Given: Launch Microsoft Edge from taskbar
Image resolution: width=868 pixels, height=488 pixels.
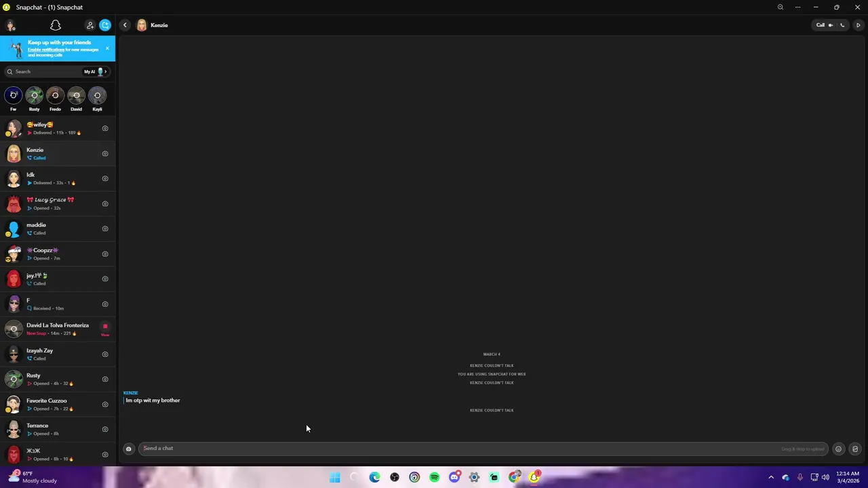Looking at the screenshot, I should 374,477.
